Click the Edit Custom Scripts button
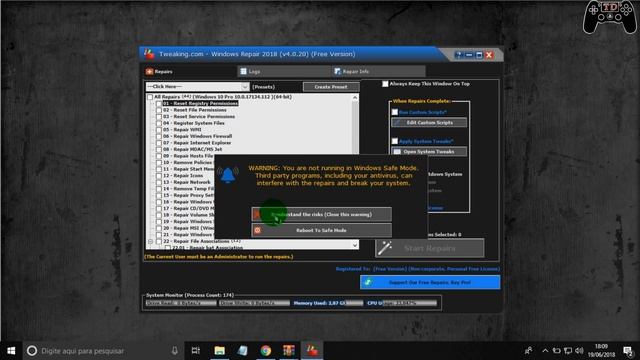The height and width of the screenshot is (360, 640). [429, 122]
